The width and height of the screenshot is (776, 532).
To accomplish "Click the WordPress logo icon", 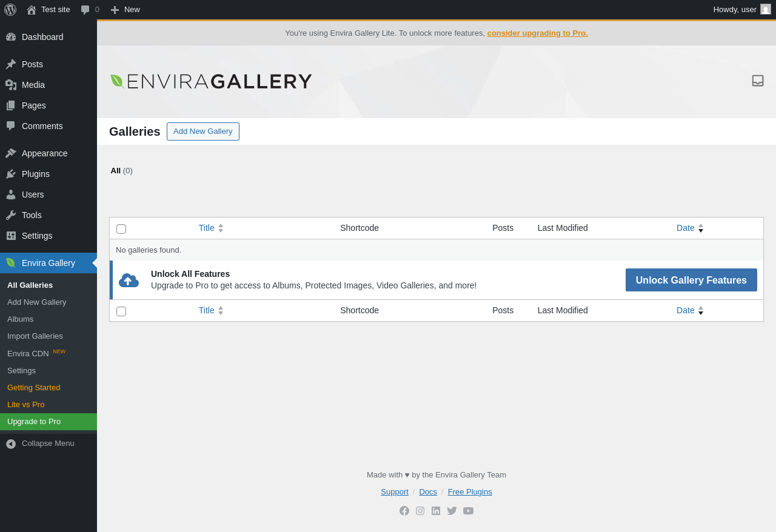I will (10, 10).
